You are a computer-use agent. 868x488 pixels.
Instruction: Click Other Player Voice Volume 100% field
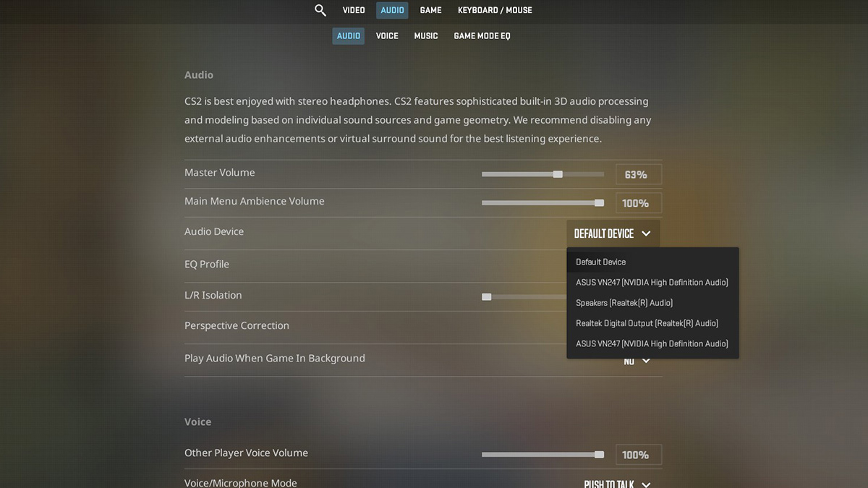tap(638, 455)
